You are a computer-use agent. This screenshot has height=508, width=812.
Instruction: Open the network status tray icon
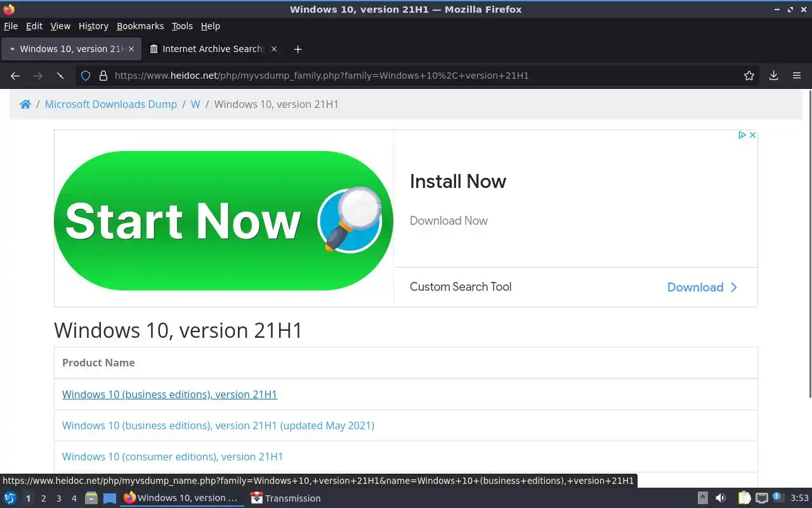[762, 498]
